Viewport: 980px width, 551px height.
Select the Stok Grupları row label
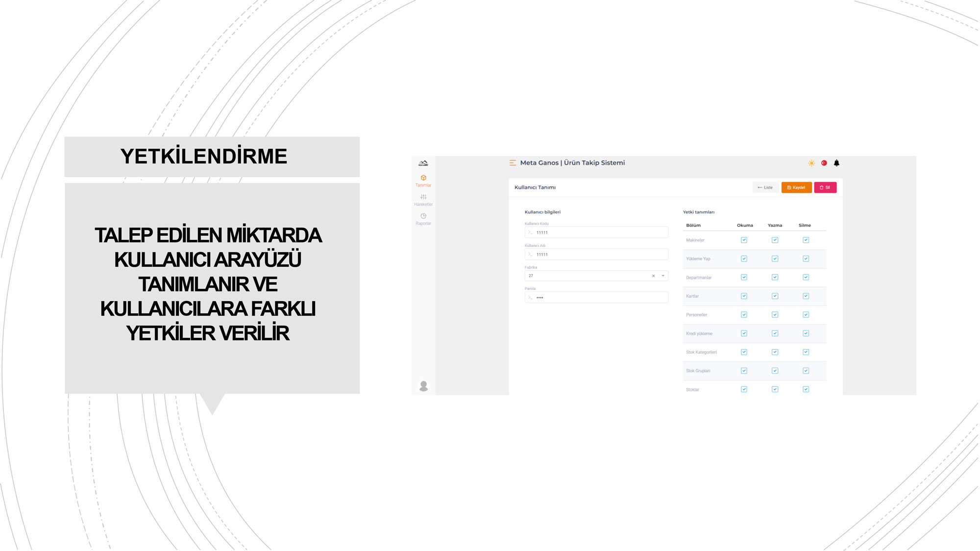[x=698, y=371]
